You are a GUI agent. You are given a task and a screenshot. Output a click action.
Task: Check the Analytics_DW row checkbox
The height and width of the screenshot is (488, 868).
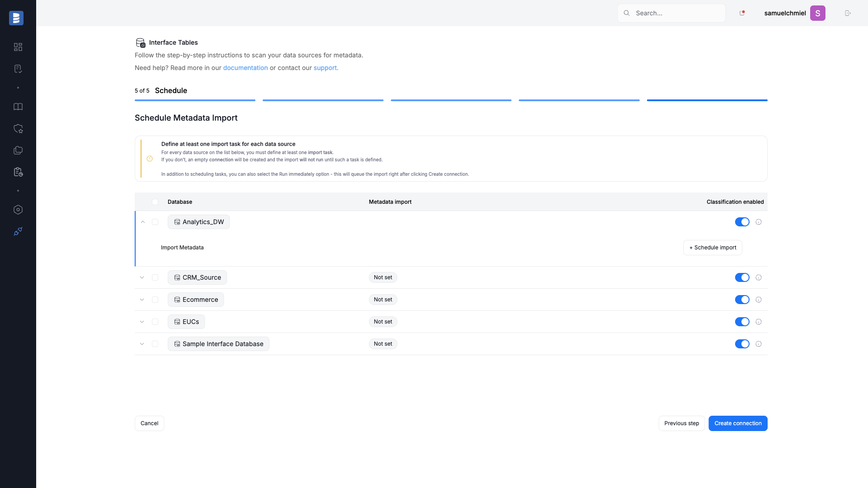155,222
